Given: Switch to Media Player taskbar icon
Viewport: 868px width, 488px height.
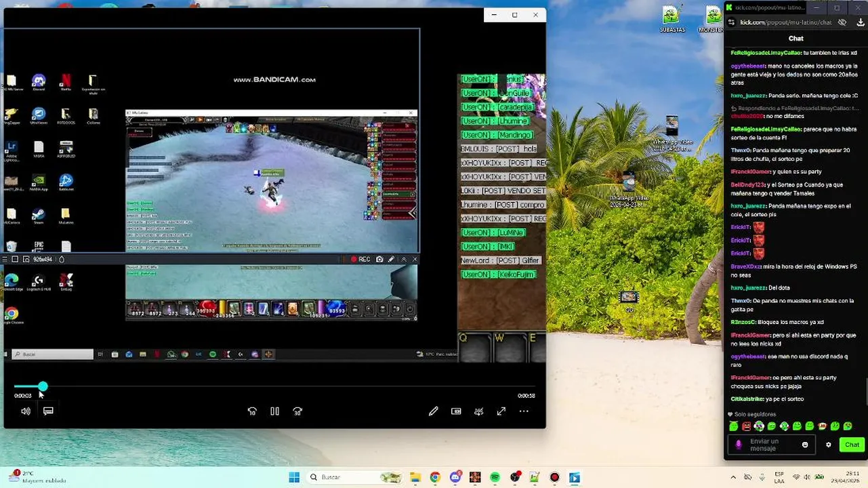Looking at the screenshot, I should [x=575, y=477].
